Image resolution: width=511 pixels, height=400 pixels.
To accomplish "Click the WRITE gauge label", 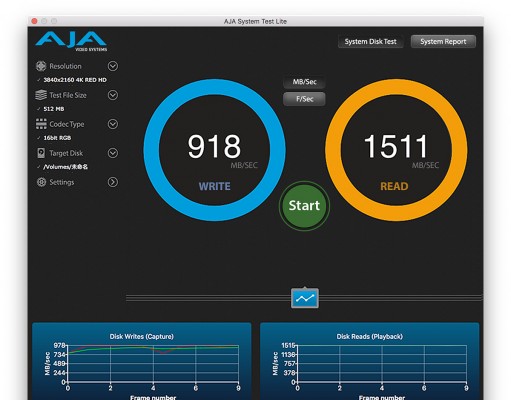I will click(214, 186).
